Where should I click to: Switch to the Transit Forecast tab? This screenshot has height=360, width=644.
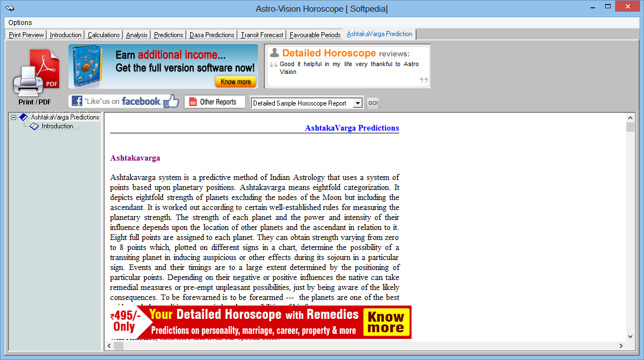click(x=262, y=35)
